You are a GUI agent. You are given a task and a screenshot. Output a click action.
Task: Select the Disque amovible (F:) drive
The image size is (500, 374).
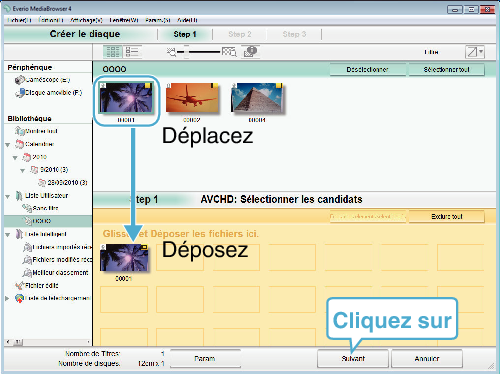coord(49,93)
